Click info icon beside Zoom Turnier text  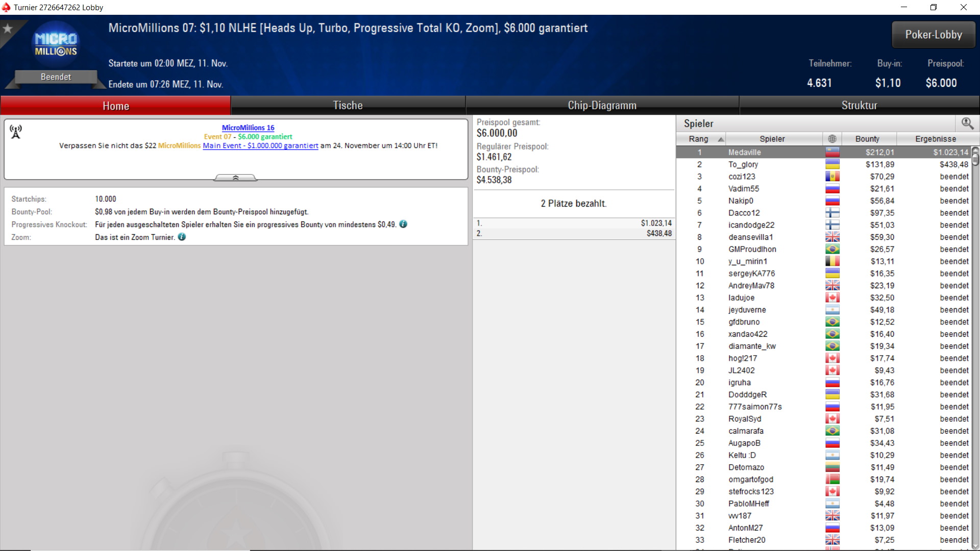pos(182,237)
